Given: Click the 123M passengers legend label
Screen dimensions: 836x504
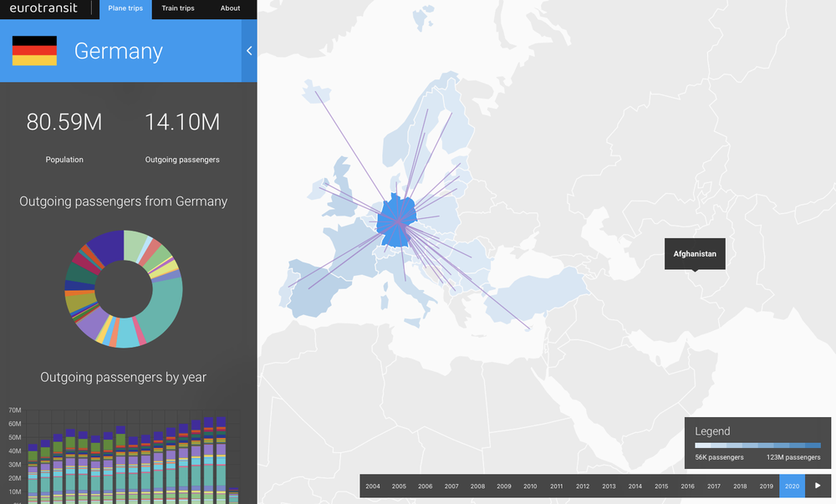Looking at the screenshot, I should pos(793,457).
